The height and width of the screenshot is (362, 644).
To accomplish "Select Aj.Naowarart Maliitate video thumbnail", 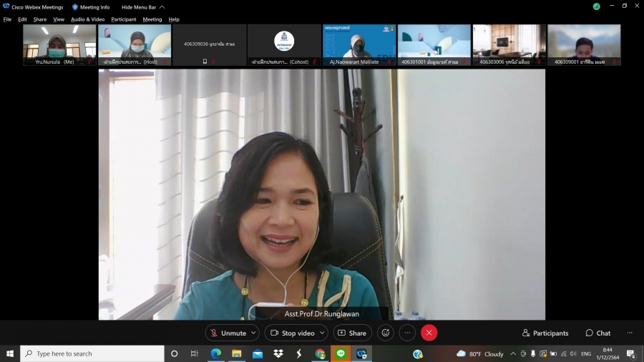I will pos(358,44).
